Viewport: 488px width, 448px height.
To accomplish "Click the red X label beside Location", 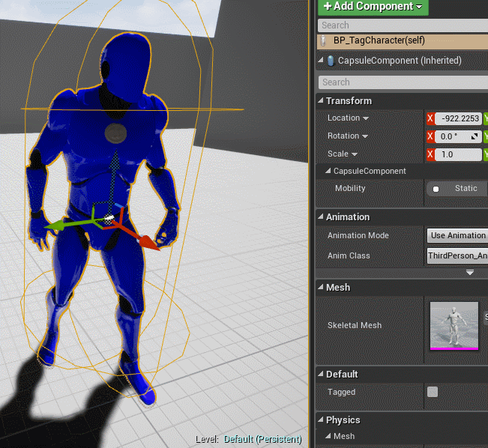I will click(x=430, y=118).
